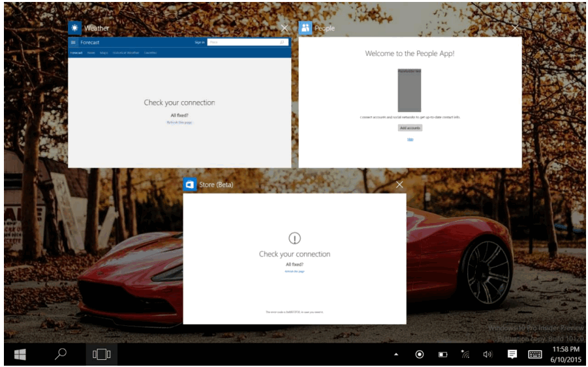Click the volume speaker tray icon
Image resolution: width=588 pixels, height=367 pixels.
(487, 354)
